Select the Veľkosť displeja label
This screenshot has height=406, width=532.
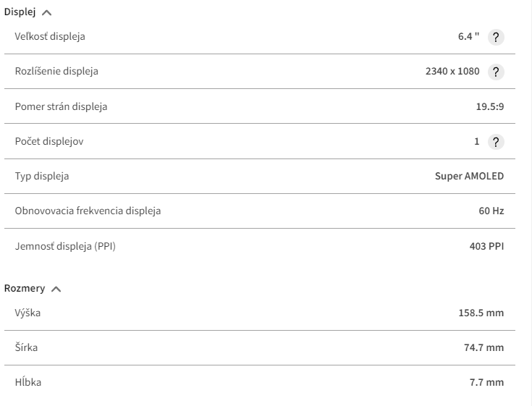[x=50, y=36]
